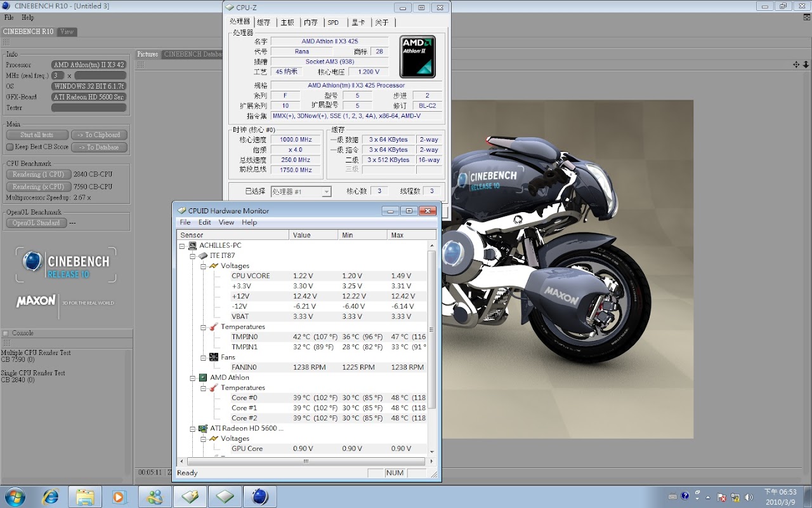This screenshot has width=812, height=508.
Task: Click the Tester input field
Action: pyautogui.click(x=89, y=108)
